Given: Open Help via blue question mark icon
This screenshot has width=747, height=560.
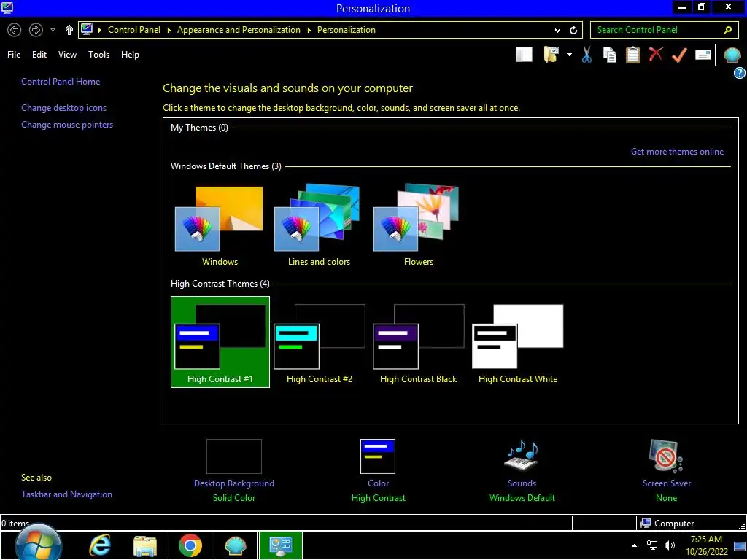Looking at the screenshot, I should tap(739, 73).
